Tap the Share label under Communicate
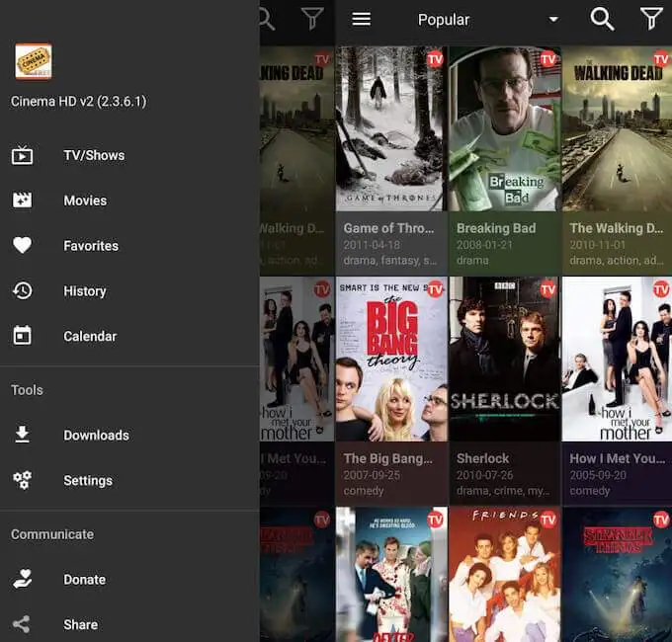Screen dimensions: 672x642 pyautogui.click(x=81, y=624)
